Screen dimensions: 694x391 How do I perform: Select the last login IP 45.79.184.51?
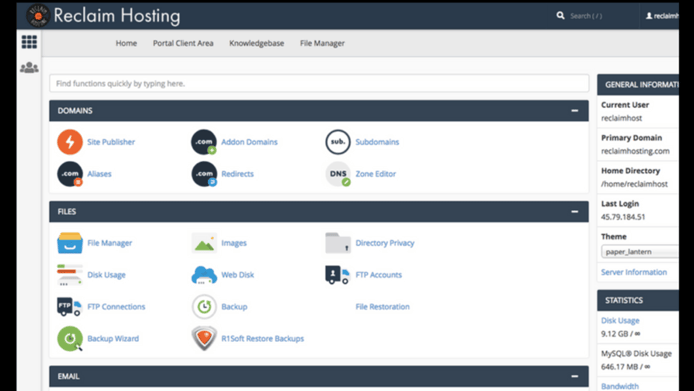pyautogui.click(x=623, y=217)
